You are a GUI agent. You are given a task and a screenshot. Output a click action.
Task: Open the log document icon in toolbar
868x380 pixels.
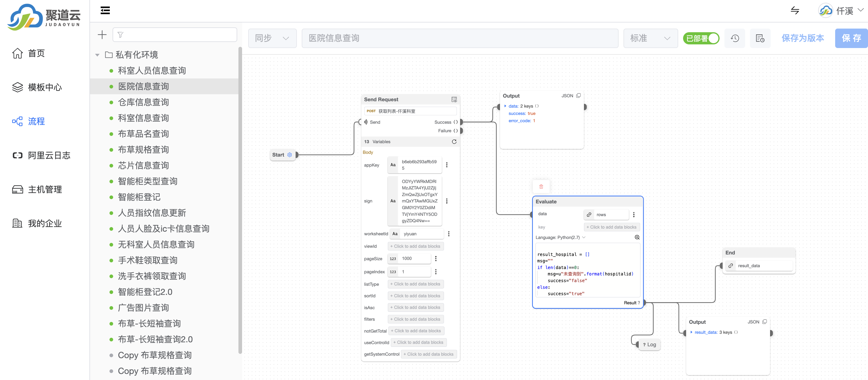pos(760,38)
